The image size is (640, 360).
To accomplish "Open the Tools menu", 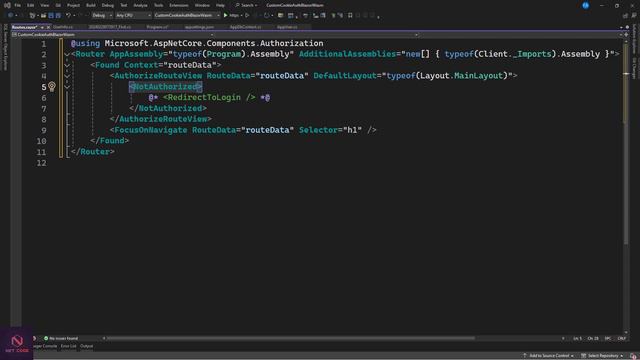I will pos(158,5).
